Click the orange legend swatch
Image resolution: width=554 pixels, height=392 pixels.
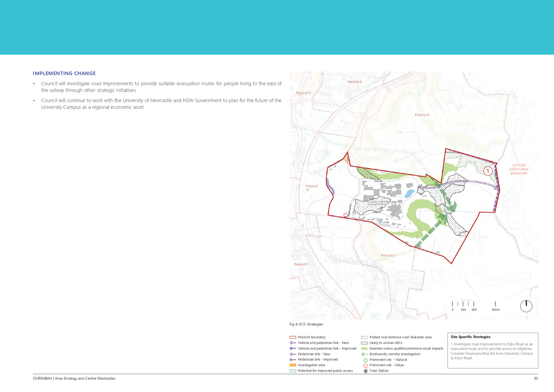[x=293, y=365]
